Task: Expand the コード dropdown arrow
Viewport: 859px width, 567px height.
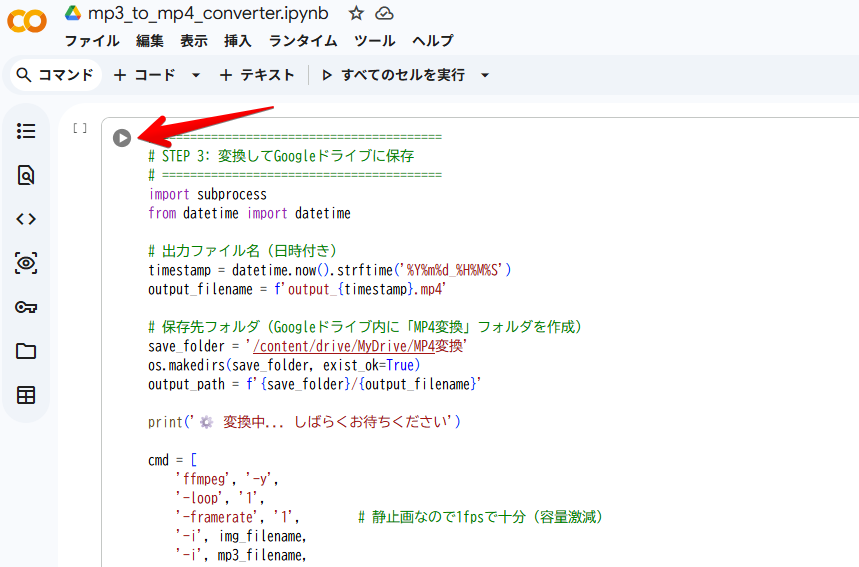Action: (196, 75)
